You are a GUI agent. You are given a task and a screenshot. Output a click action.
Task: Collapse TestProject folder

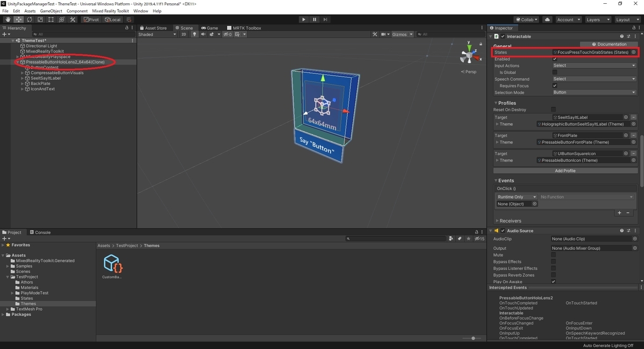point(8,277)
